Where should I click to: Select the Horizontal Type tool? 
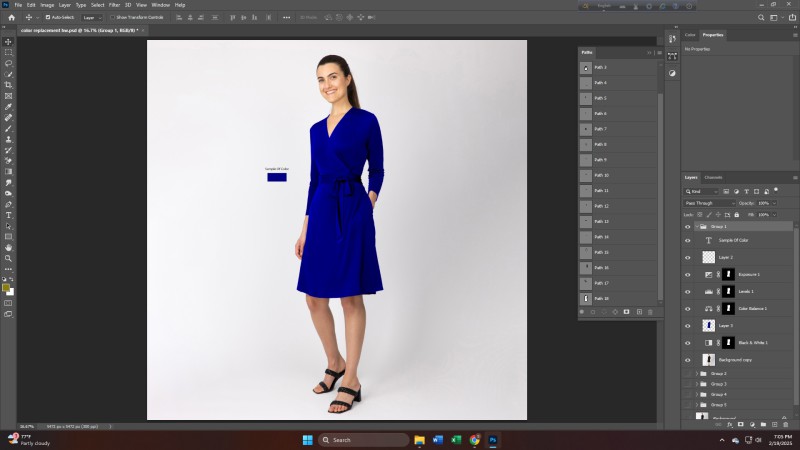coord(8,214)
